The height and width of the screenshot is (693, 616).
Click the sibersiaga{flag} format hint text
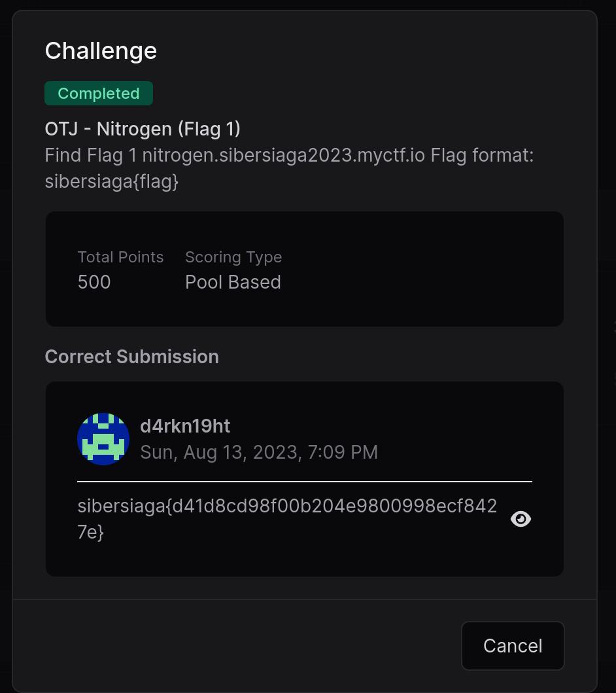point(112,182)
